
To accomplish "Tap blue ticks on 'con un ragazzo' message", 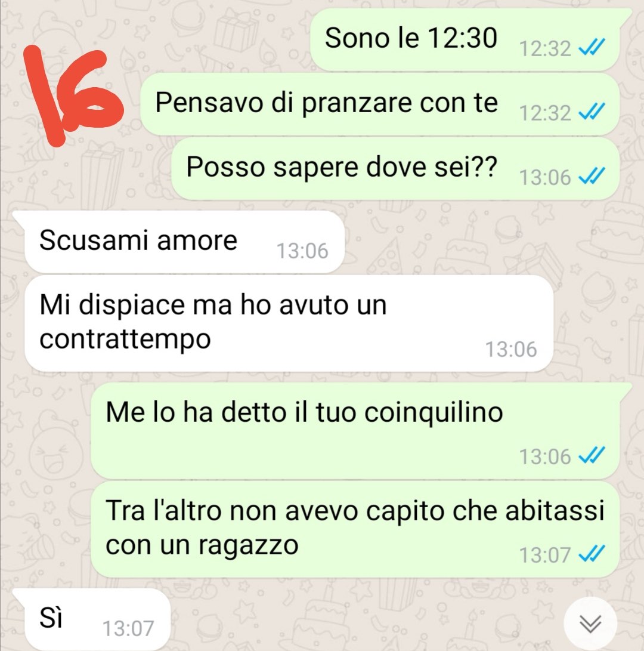I will [592, 553].
